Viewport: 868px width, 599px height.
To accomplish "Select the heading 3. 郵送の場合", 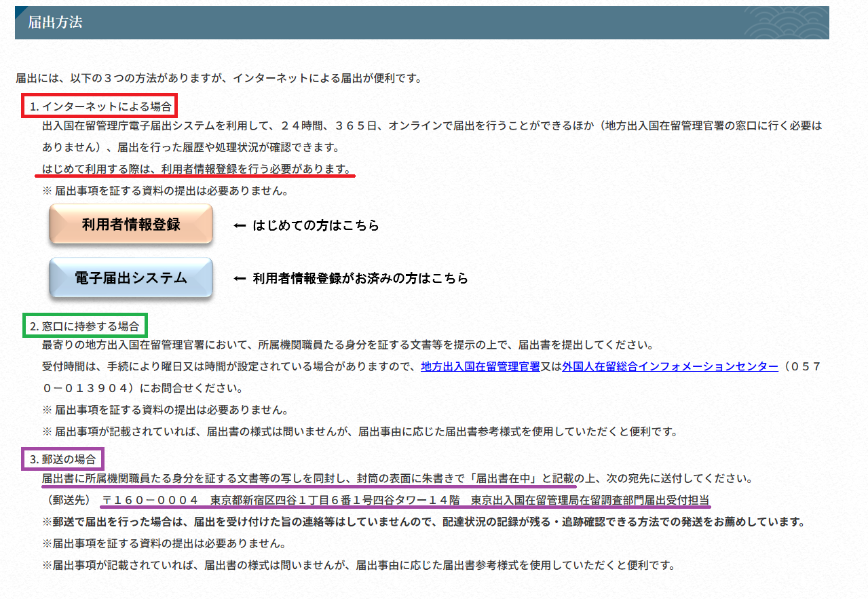I will (x=62, y=459).
